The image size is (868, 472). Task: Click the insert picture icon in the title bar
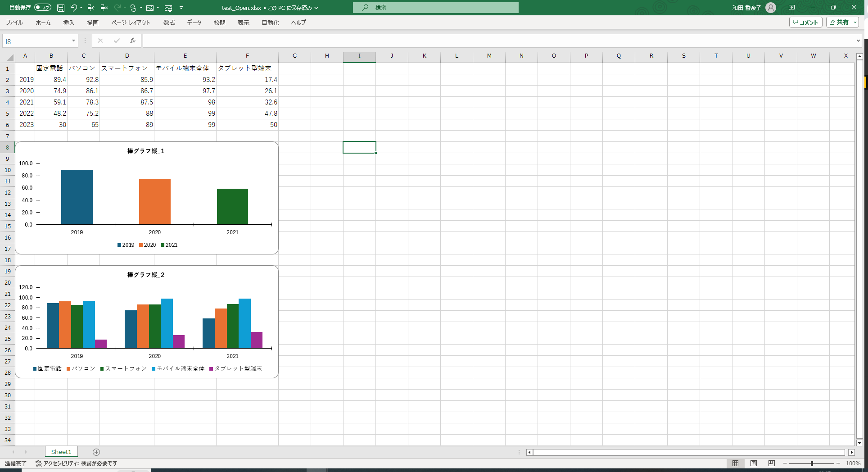tap(150, 8)
